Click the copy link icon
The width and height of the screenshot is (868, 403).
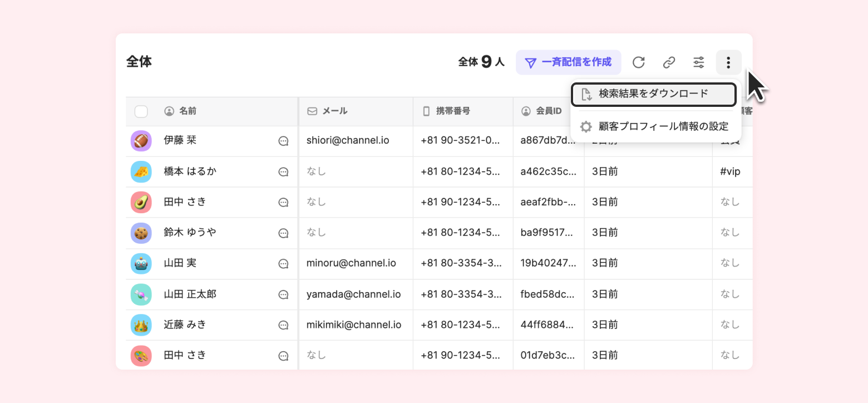[x=669, y=62]
